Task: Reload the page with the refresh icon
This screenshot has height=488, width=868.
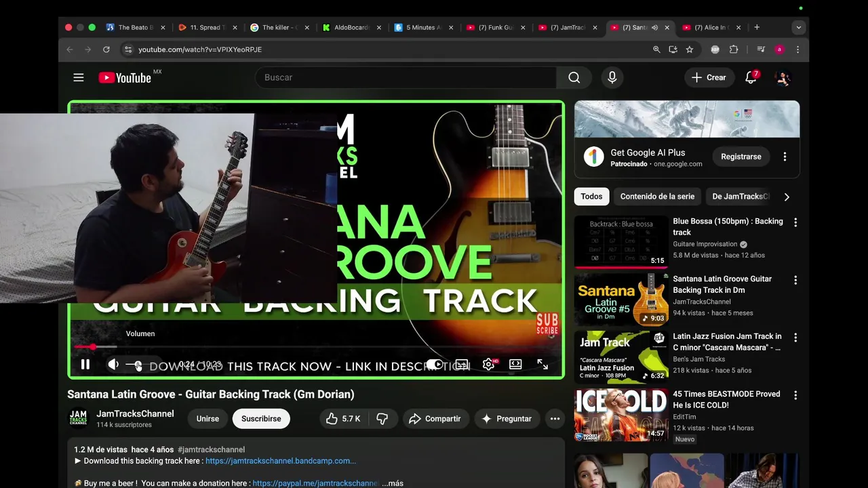Action: (106, 49)
